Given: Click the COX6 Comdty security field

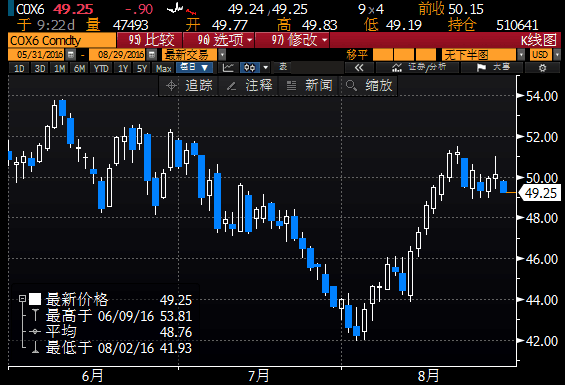Looking at the screenshot, I should 62,40.
